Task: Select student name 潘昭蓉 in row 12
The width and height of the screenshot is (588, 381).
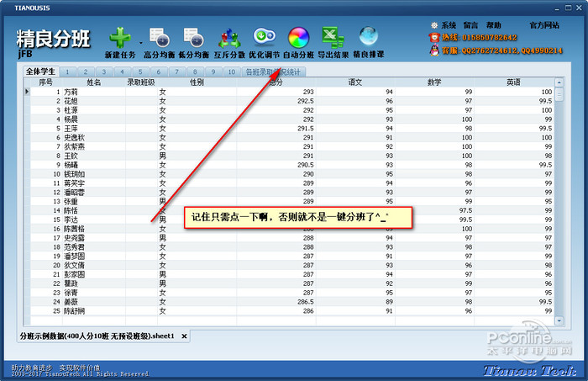Action: 74,193
